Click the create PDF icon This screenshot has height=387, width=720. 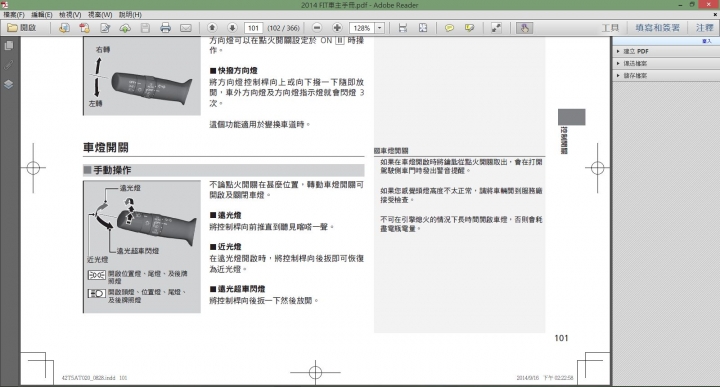click(x=84, y=28)
